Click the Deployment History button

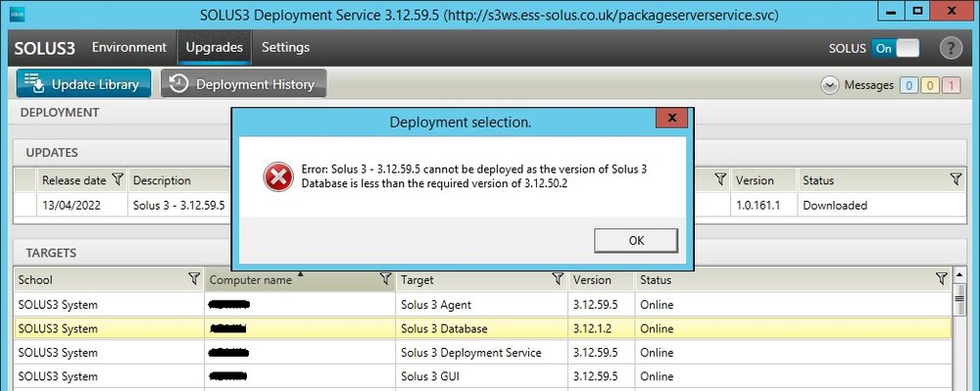tap(244, 83)
